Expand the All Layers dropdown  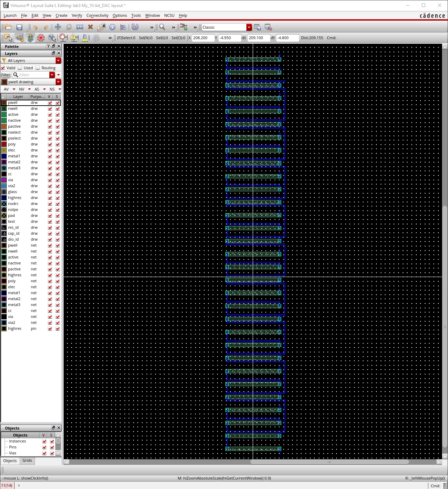point(58,61)
